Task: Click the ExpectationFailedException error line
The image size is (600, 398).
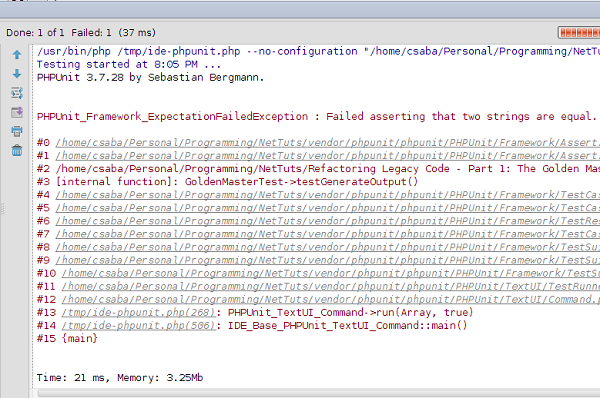Action: point(317,116)
